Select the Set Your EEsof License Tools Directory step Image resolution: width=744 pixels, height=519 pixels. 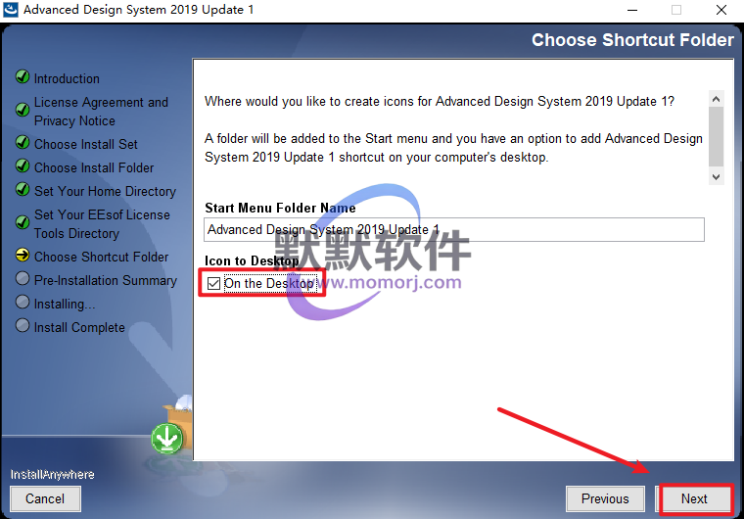point(102,224)
